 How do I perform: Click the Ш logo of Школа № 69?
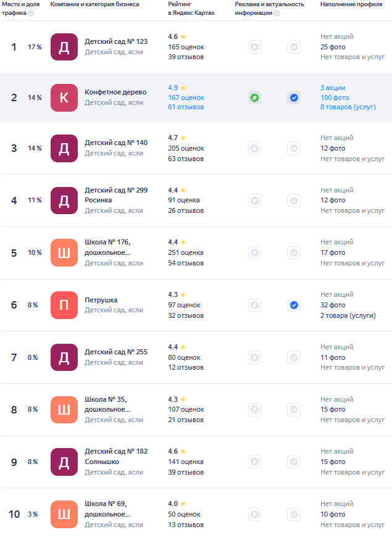[x=64, y=514]
